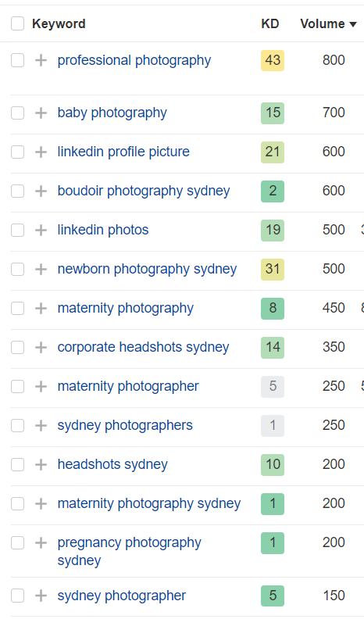Tick the select-all checkbox in header
The width and height of the screenshot is (364, 619).
point(17,23)
